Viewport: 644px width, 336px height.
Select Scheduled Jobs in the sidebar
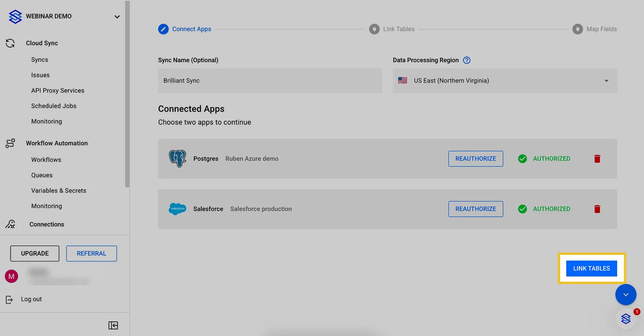(x=54, y=106)
